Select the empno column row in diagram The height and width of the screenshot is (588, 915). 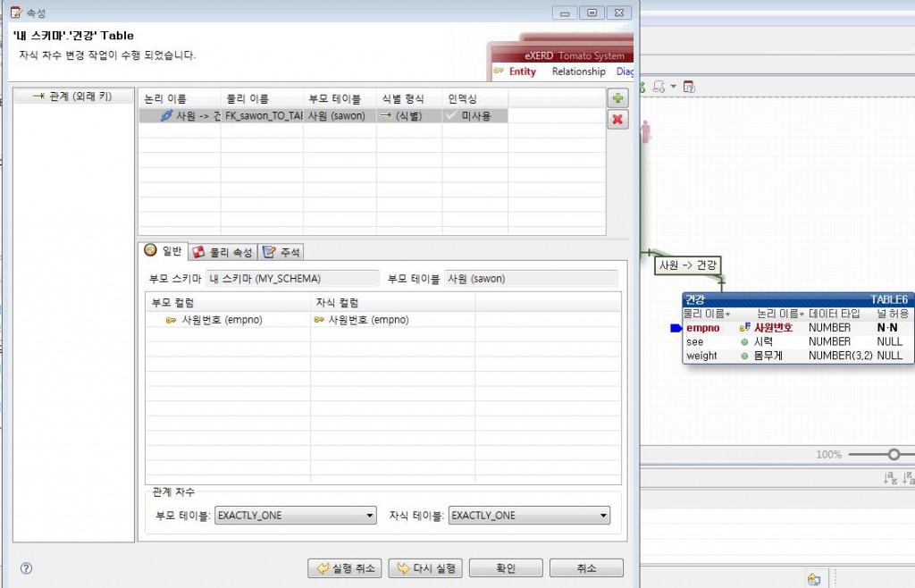pos(797,328)
